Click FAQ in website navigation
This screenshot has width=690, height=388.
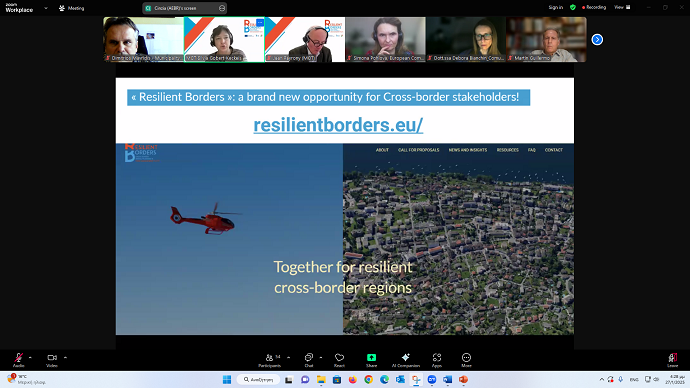[x=532, y=150]
